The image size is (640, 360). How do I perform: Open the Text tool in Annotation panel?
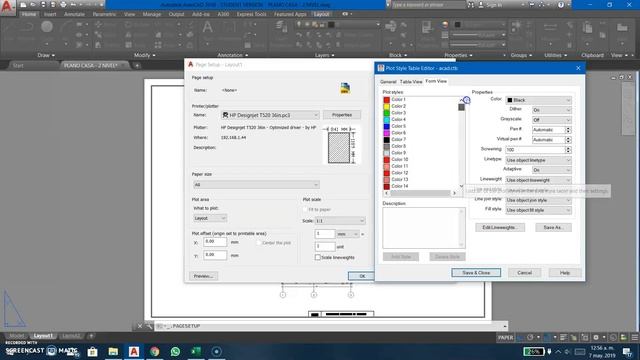(x=207, y=28)
